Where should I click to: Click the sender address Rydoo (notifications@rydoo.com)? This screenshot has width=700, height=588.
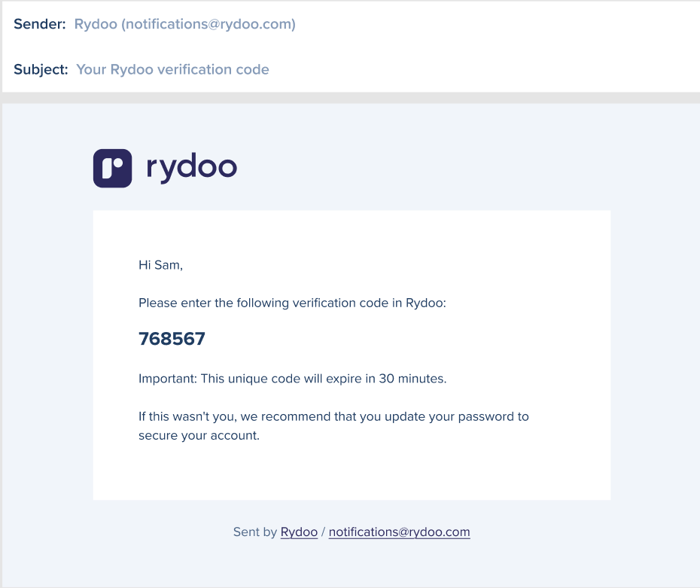tap(184, 25)
